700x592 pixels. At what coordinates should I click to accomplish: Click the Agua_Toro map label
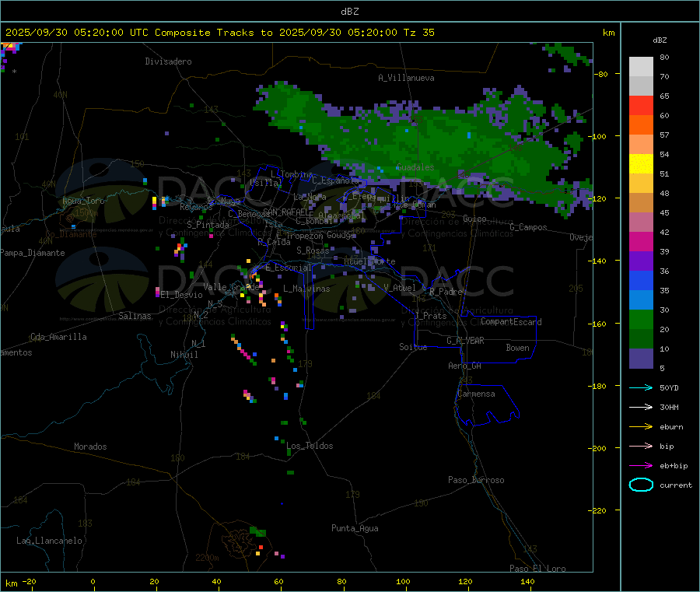[x=83, y=201]
